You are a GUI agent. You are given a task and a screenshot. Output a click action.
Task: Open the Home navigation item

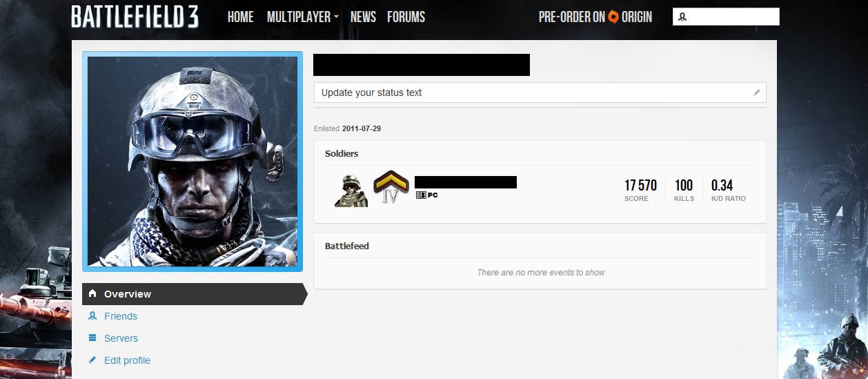[x=241, y=17]
